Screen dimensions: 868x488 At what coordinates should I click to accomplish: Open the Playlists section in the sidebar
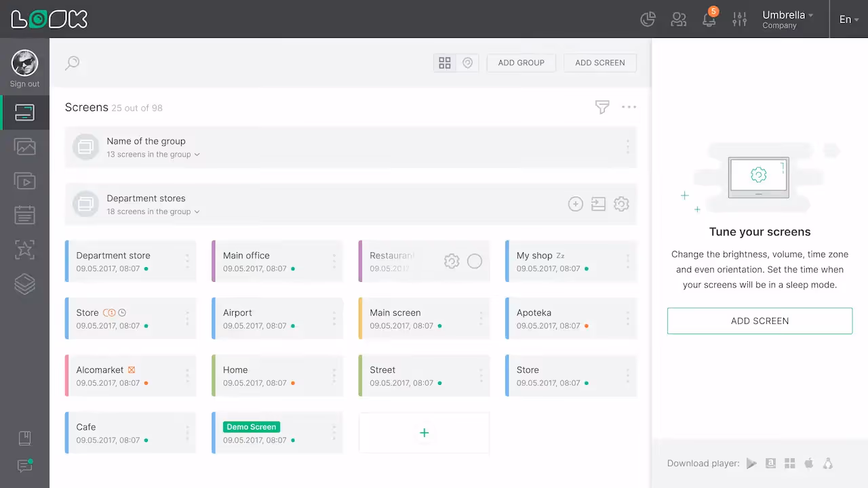click(x=24, y=180)
